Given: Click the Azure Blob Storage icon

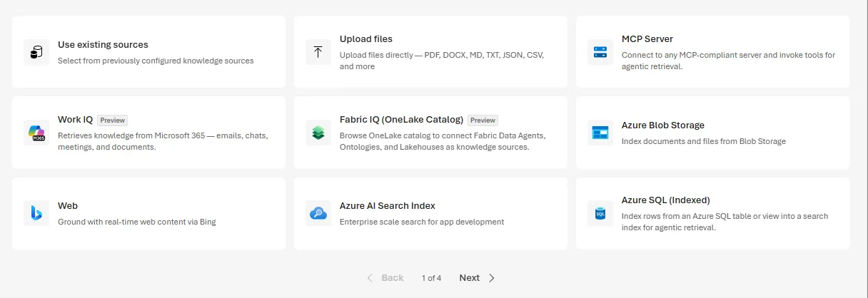Looking at the screenshot, I should point(600,133).
